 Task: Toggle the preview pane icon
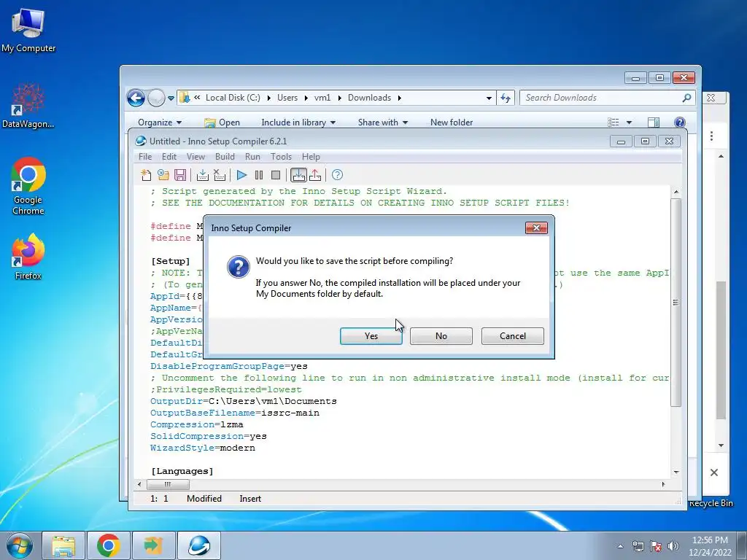[x=654, y=122]
